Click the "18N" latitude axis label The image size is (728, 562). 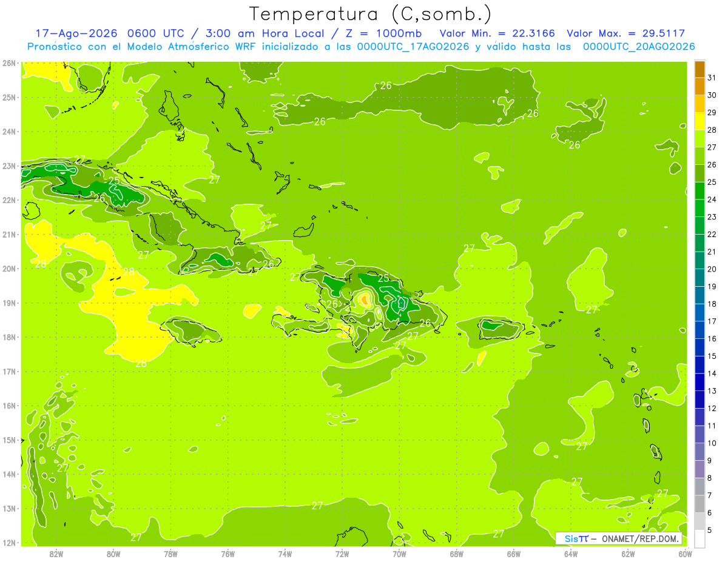8,337
